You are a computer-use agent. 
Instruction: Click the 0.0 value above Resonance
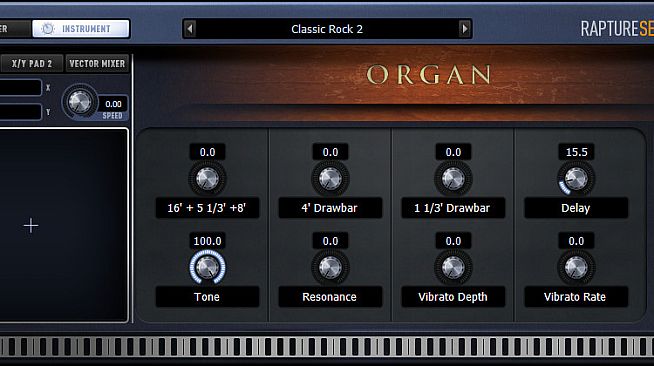click(x=330, y=241)
